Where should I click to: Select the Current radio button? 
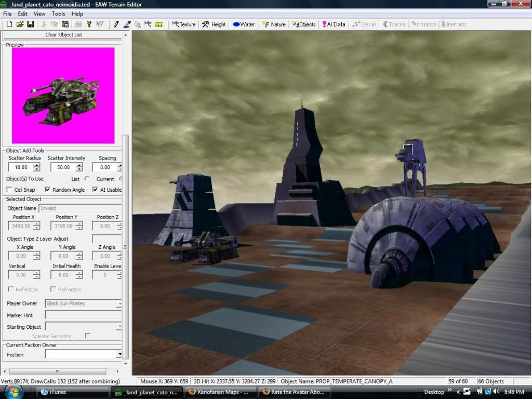[120, 179]
